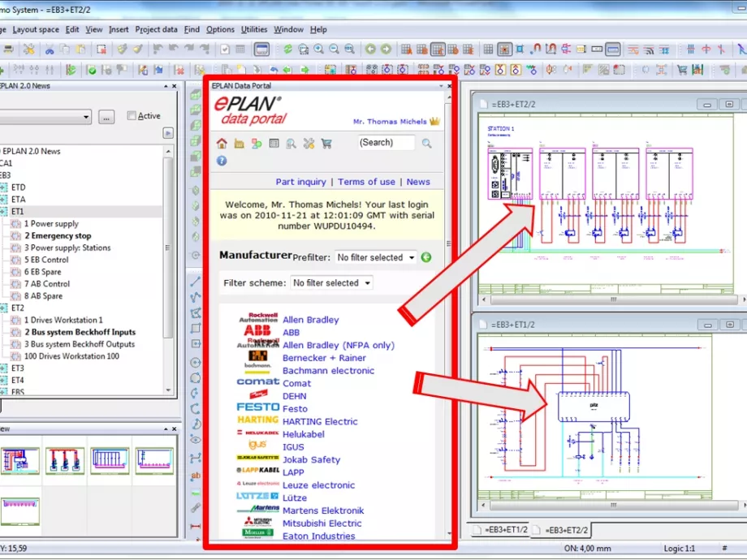Select 100 Drives Workstation 100 page
The width and height of the screenshot is (747, 560).
(71, 356)
